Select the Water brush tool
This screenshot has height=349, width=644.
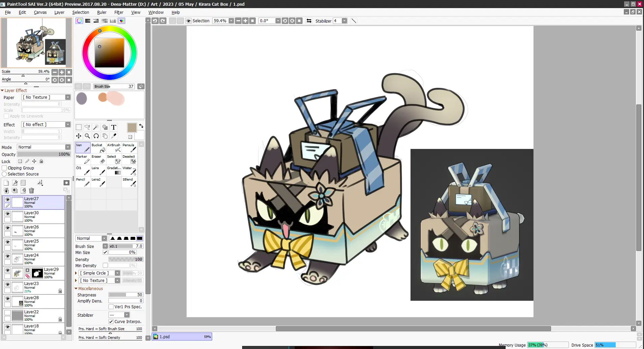click(129, 170)
